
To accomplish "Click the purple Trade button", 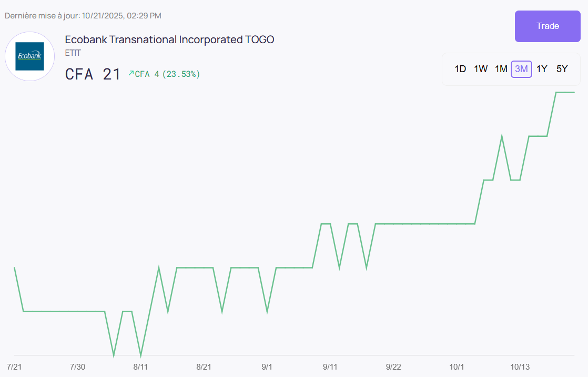I will pyautogui.click(x=548, y=26).
